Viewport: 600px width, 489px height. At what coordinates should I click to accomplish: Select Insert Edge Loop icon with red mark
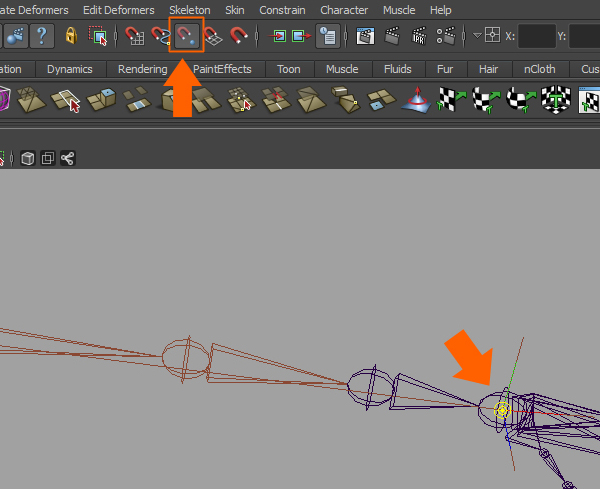tap(276, 99)
